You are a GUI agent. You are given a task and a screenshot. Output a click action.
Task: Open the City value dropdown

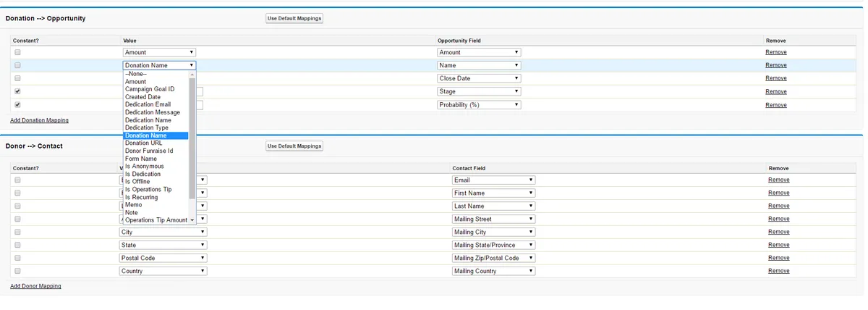[x=163, y=232]
